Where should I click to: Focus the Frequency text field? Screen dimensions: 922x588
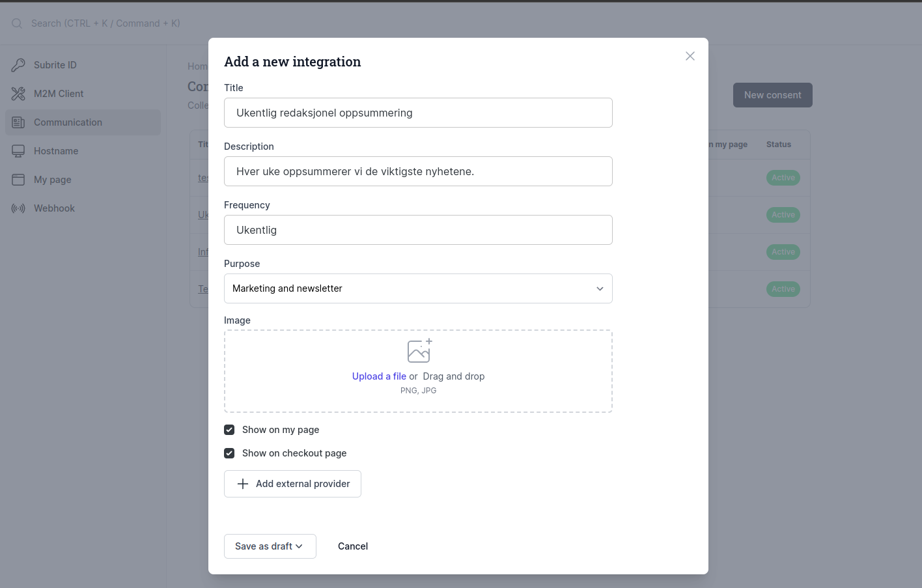click(x=418, y=230)
